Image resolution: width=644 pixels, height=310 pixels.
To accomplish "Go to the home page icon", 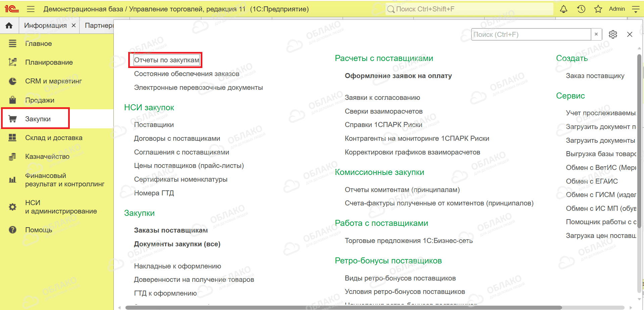I will tap(9, 25).
